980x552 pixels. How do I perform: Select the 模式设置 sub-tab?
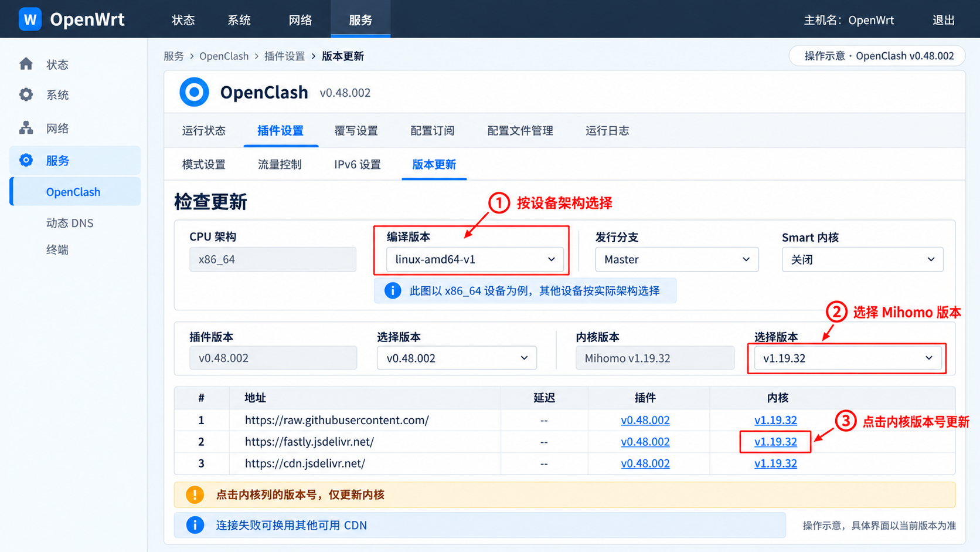tap(203, 164)
